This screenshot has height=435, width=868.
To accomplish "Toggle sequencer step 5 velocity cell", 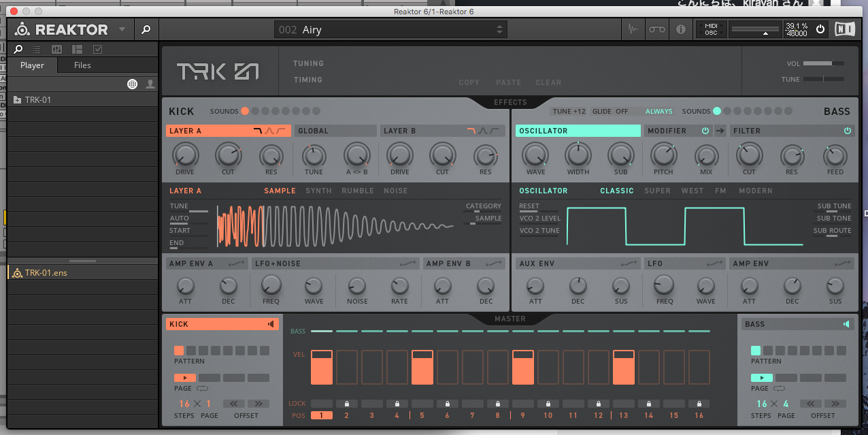I will (x=422, y=368).
